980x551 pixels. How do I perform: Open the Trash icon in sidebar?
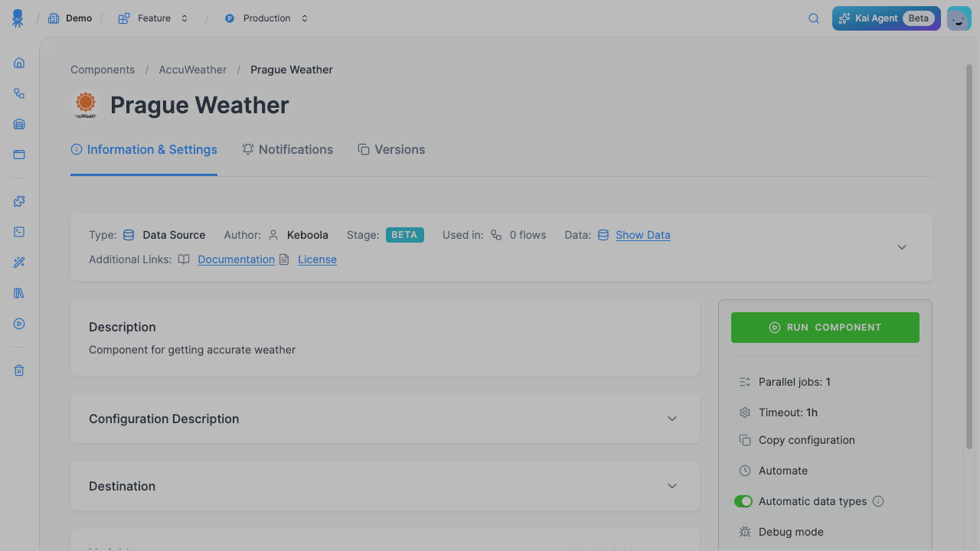coord(19,370)
